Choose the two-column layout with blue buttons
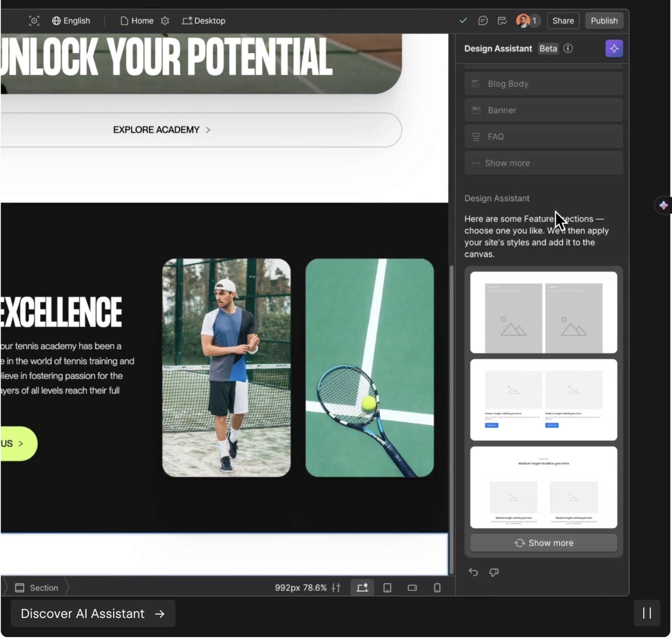672x640 pixels. click(544, 400)
